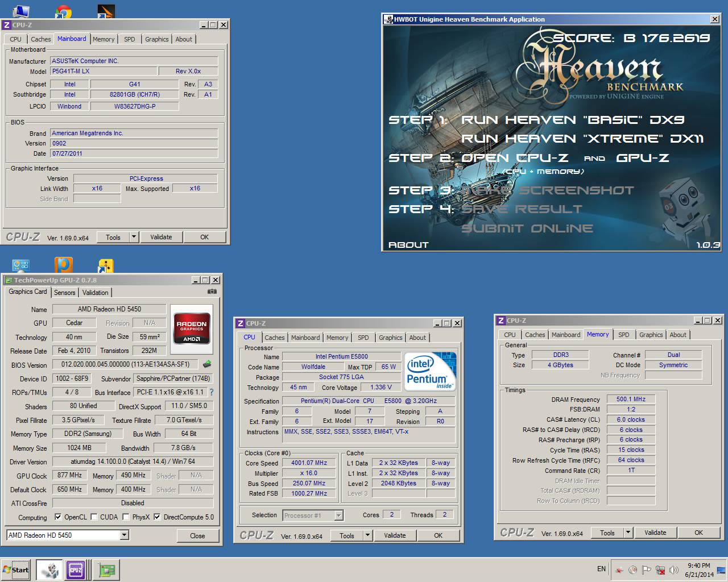
Task: Click the Southbridge 82801GB (ICH7/R) value
Action: point(135,94)
